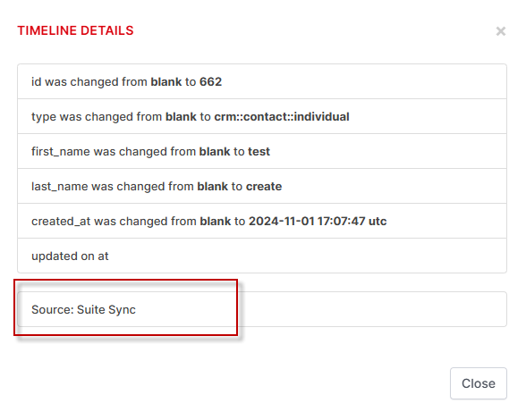Click the 2024-11-01 17:07:47 utc timestamp
Image resolution: width=526 pixels, height=420 pixels.
click(x=318, y=222)
